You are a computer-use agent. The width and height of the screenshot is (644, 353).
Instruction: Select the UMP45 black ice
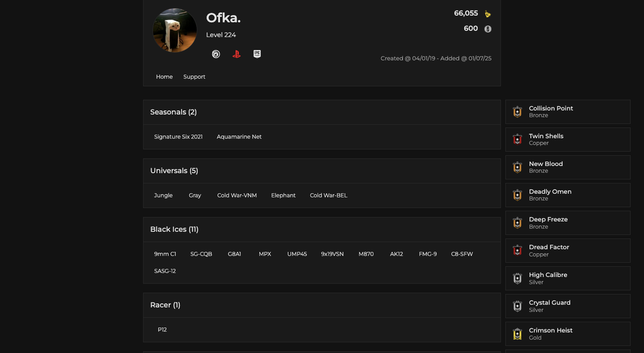(297, 254)
